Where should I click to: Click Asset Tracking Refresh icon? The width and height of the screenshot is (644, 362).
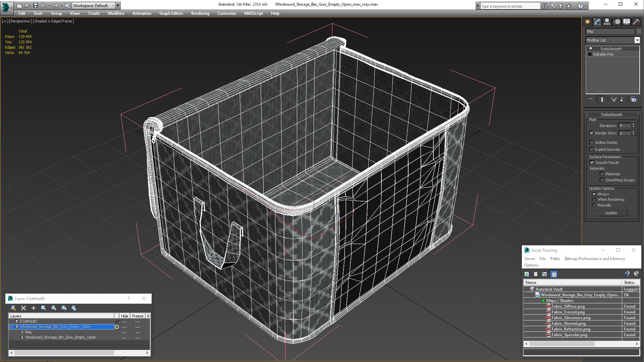pos(527,274)
